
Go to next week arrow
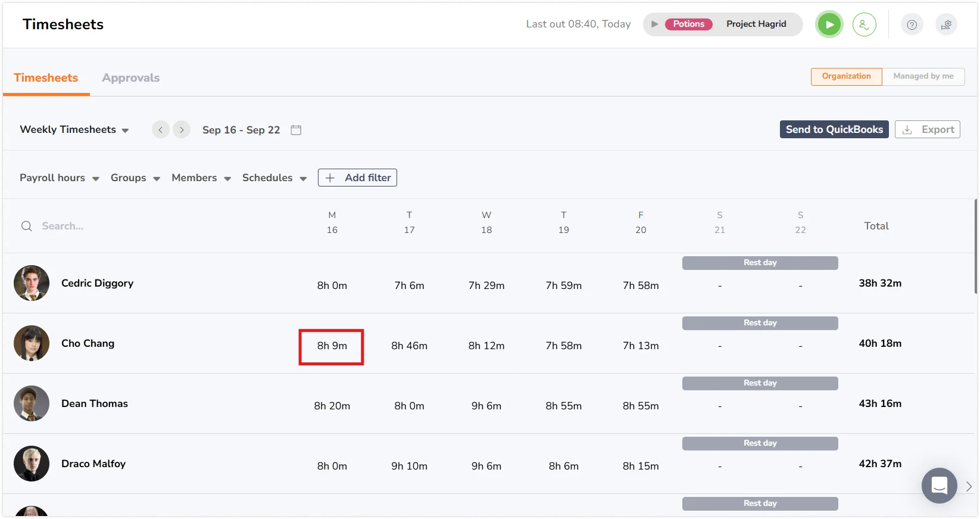tap(182, 129)
